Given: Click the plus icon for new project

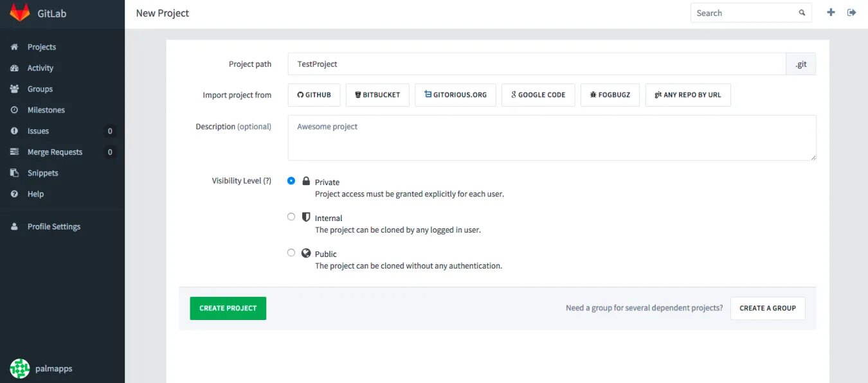Looking at the screenshot, I should (x=831, y=12).
